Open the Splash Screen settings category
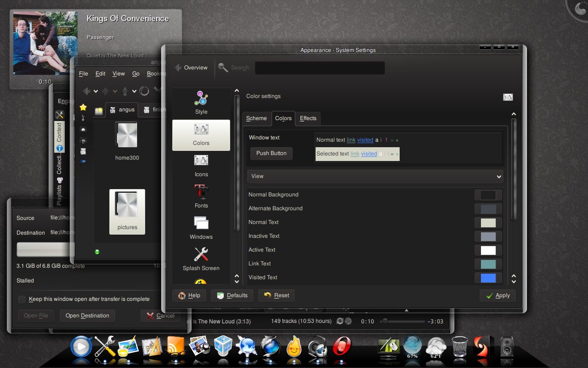588x368 pixels. pyautogui.click(x=201, y=260)
